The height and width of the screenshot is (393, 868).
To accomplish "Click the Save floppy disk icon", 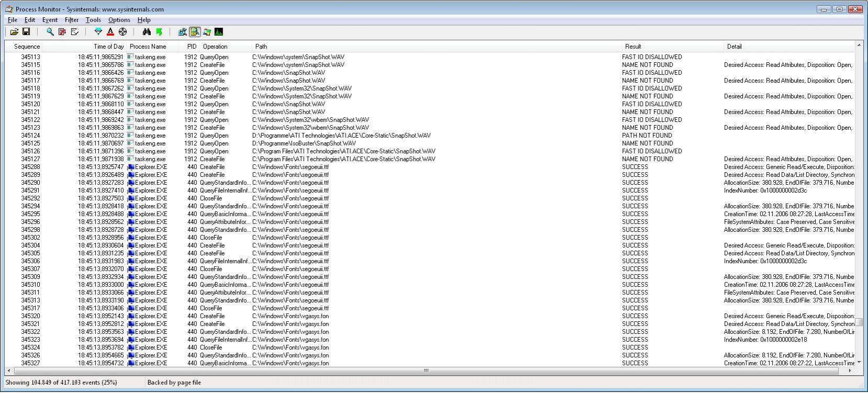I will click(26, 32).
